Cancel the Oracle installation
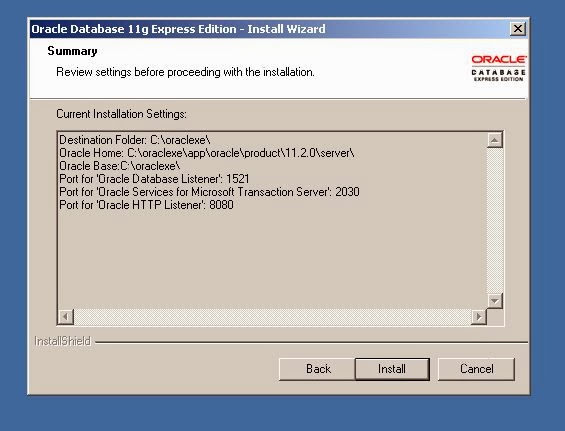565x431 pixels. coord(476,369)
